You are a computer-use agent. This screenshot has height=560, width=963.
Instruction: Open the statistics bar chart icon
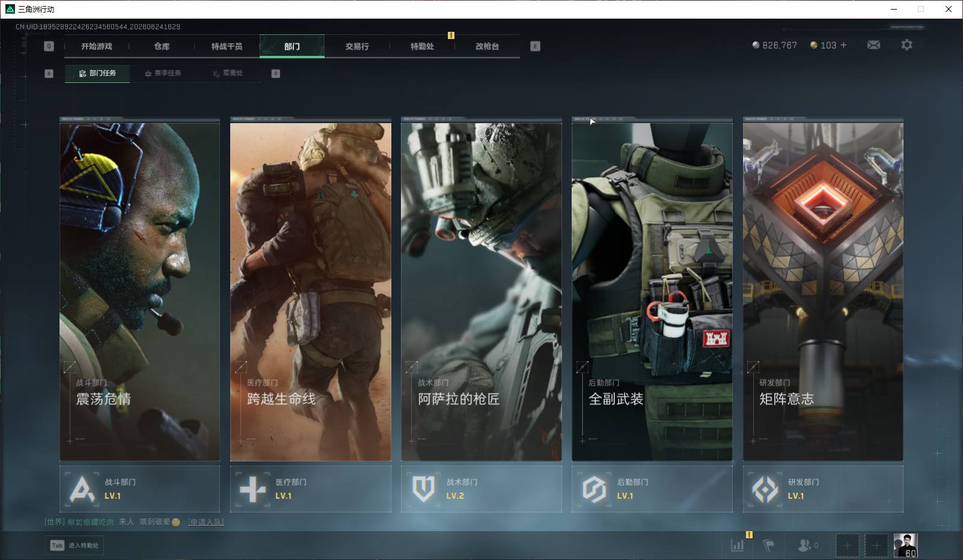point(737,545)
